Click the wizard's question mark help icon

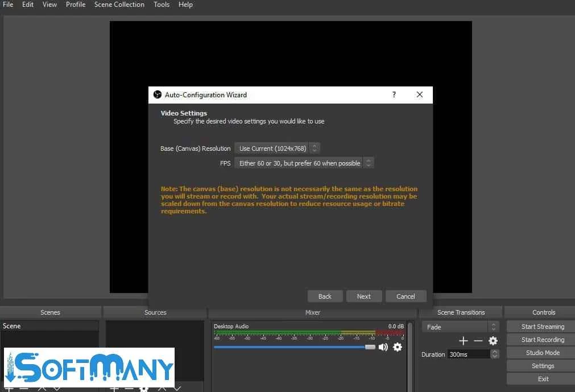pos(394,95)
